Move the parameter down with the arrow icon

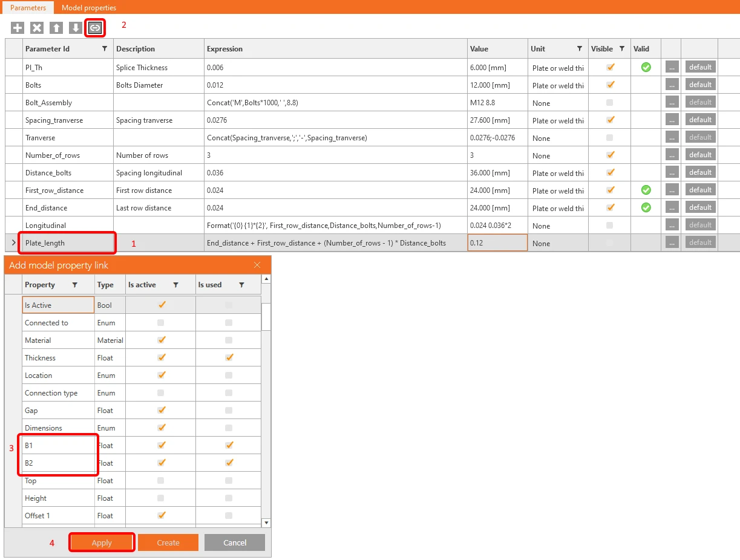(75, 28)
